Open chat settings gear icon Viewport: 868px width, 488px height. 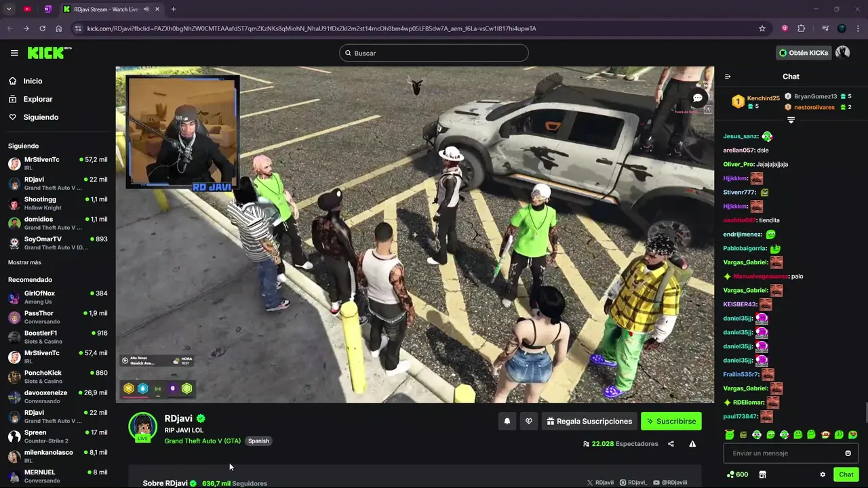(823, 474)
